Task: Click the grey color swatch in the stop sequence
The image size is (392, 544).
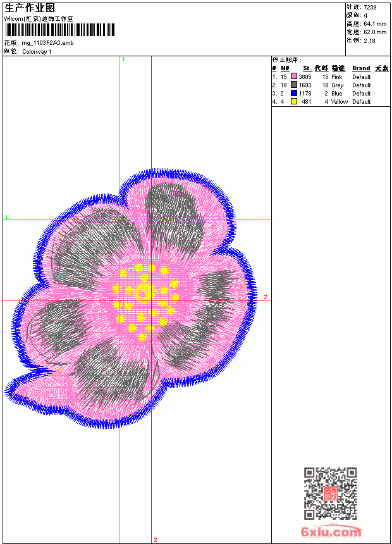Action: [294, 85]
